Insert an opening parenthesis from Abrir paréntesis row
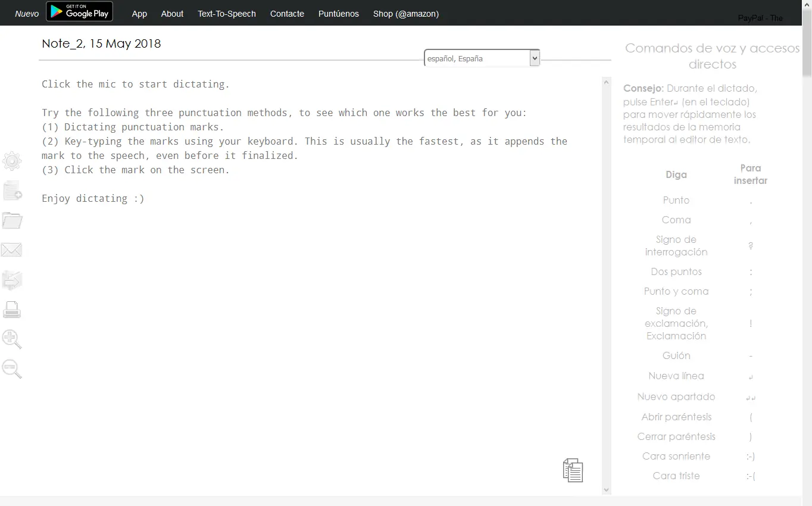The height and width of the screenshot is (506, 812). (x=751, y=417)
